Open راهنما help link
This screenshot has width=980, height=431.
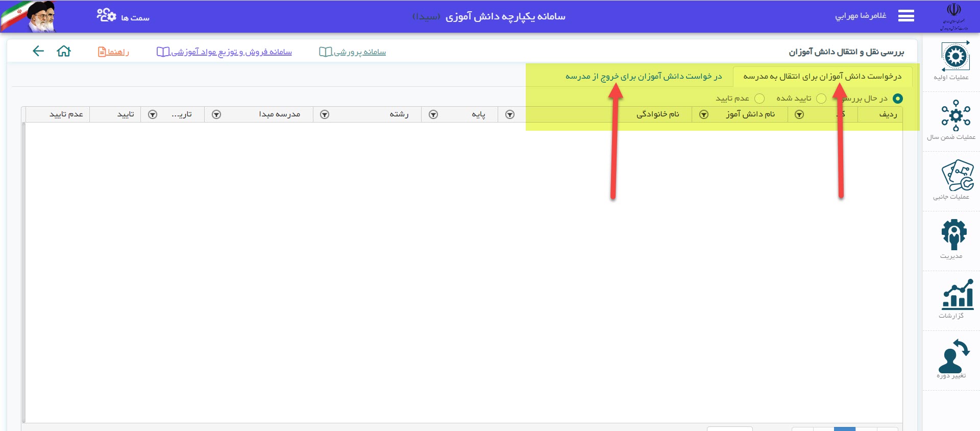click(113, 52)
